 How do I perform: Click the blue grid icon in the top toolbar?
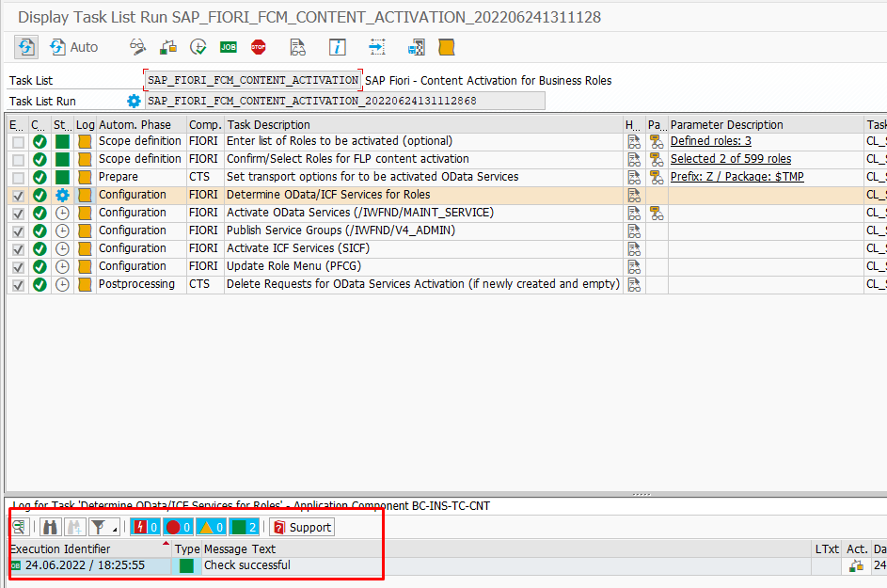(x=417, y=47)
